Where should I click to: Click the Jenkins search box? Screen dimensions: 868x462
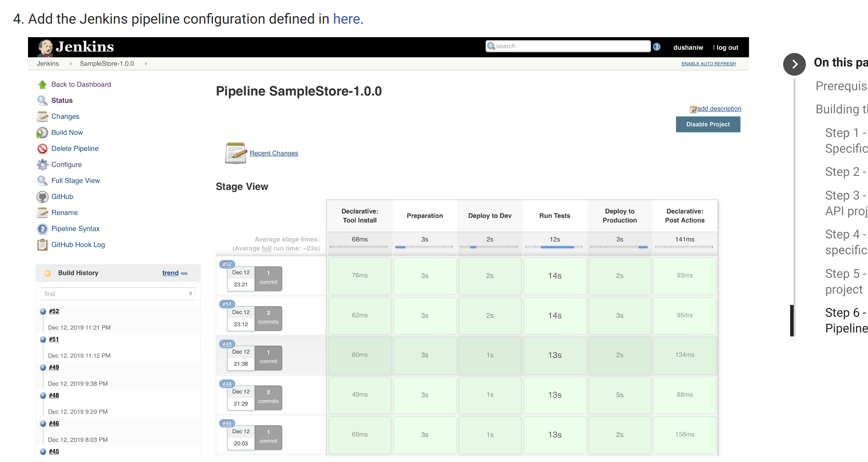568,46
